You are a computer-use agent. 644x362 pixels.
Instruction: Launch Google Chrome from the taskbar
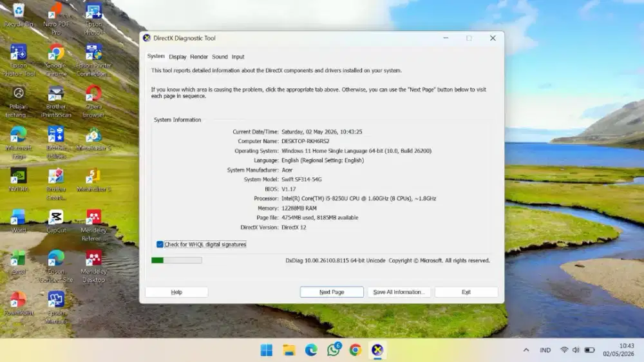coord(355,350)
